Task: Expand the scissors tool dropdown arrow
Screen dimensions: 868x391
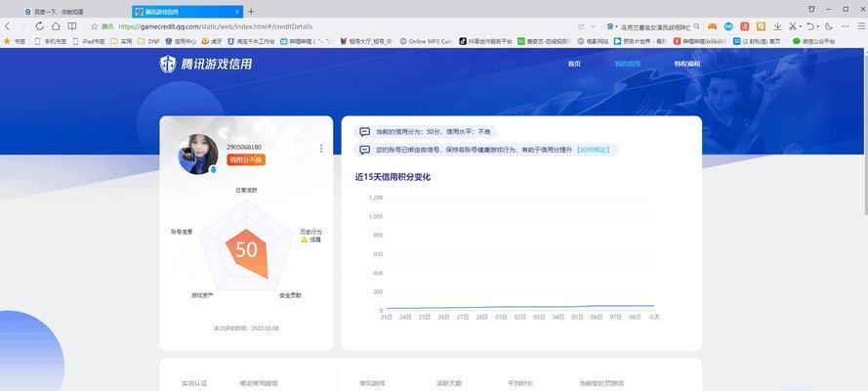Action: click(800, 26)
